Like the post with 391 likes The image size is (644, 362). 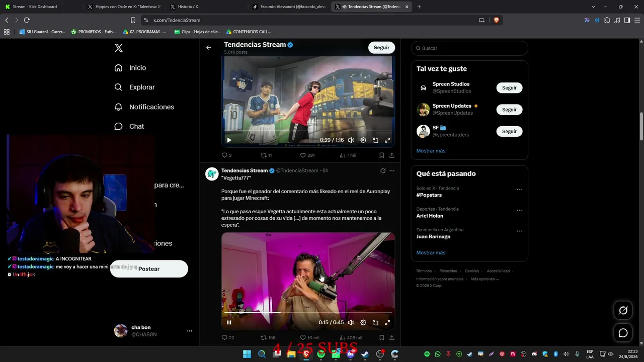(x=307, y=155)
